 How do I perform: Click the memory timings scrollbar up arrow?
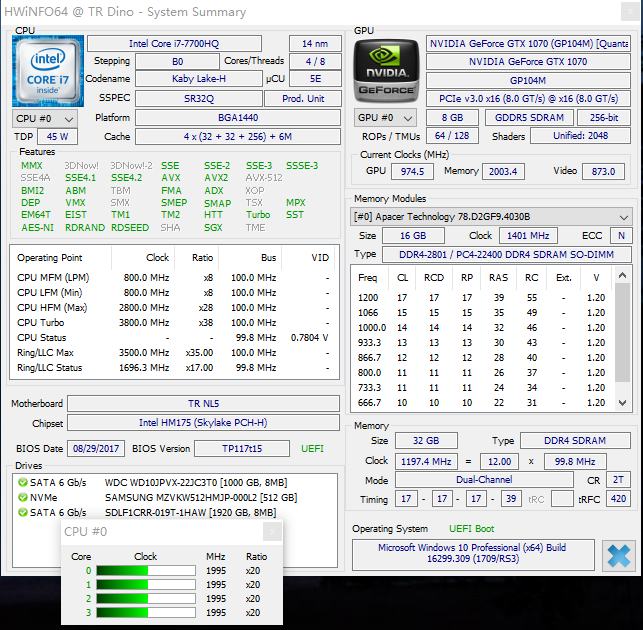[622, 275]
